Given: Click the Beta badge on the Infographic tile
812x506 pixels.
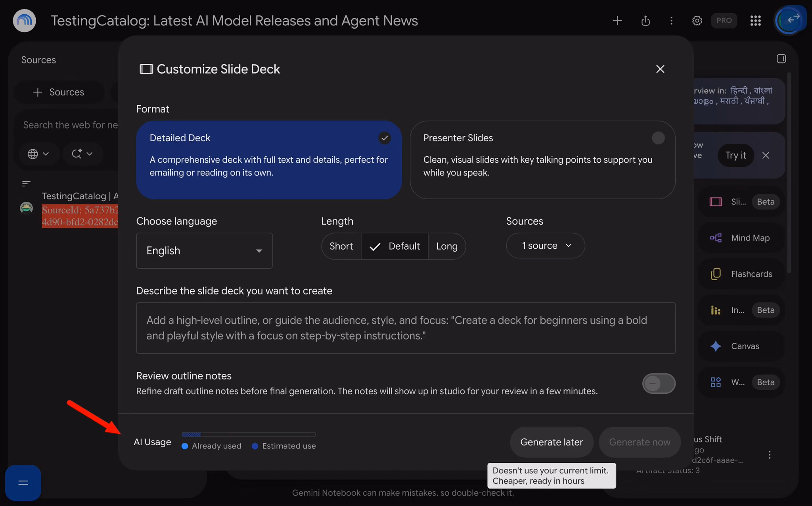Looking at the screenshot, I should [x=766, y=310].
